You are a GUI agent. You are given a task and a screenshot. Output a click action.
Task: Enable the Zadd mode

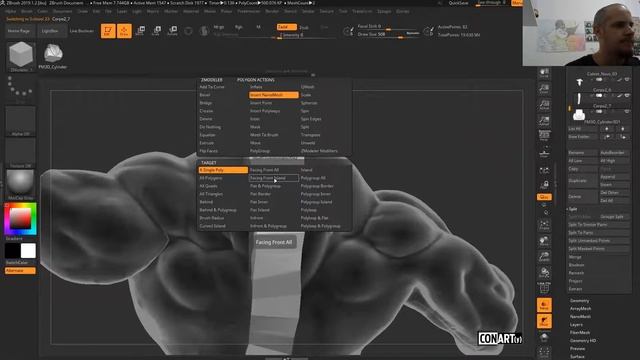coord(286,27)
